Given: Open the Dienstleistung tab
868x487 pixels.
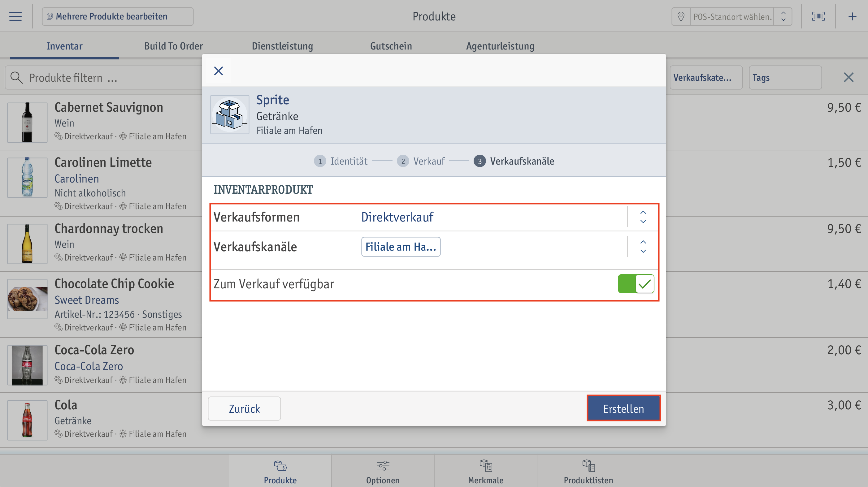Looking at the screenshot, I should (282, 46).
